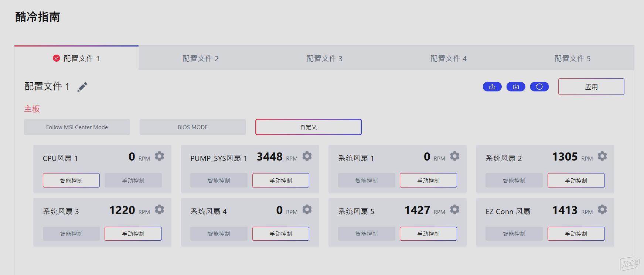Image resolution: width=644 pixels, height=275 pixels.
Task: Click the export profile icon button
Action: click(x=492, y=87)
